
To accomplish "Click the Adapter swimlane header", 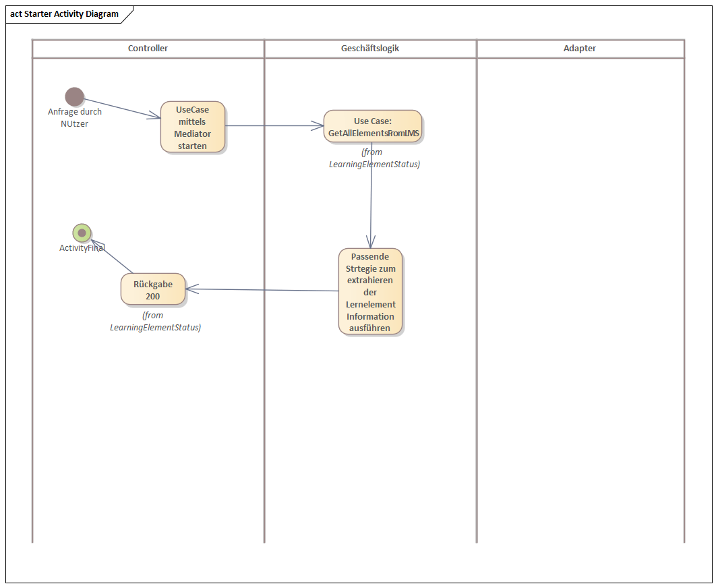I will [x=580, y=49].
